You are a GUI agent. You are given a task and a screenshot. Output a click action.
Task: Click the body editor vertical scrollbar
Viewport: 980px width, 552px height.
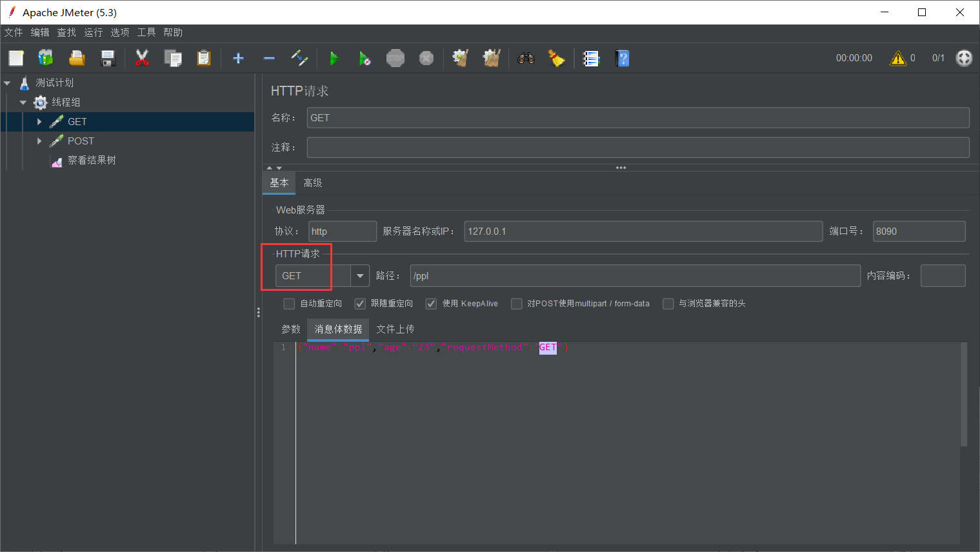[x=964, y=395]
